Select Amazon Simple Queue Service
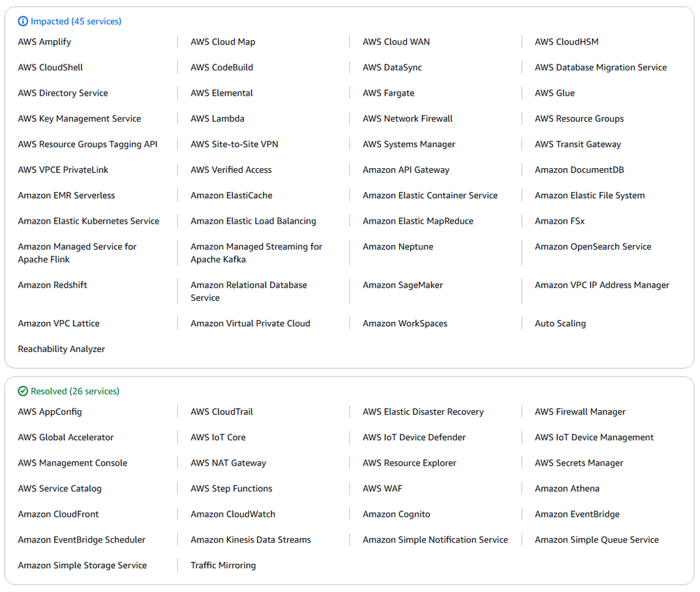Screen dimensions: 700x592 tap(596, 540)
